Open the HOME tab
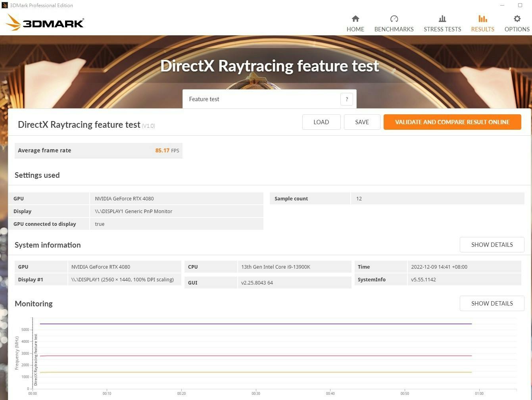Image resolution: width=532 pixels, height=400 pixels. point(355,23)
